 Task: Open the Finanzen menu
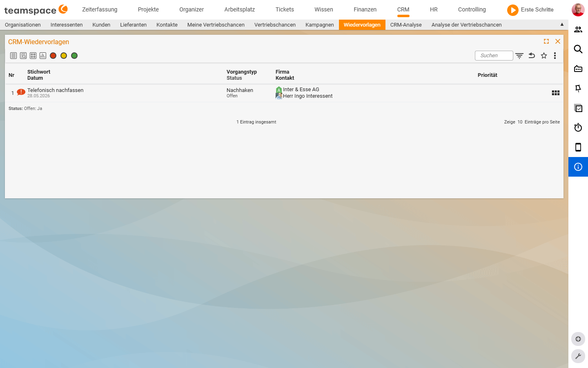(365, 9)
